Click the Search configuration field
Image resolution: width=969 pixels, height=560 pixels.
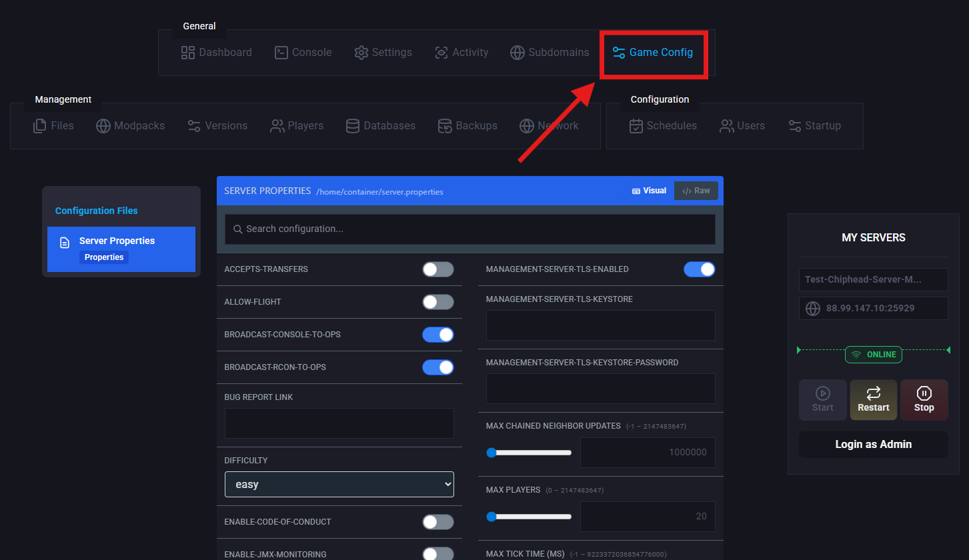[470, 229]
